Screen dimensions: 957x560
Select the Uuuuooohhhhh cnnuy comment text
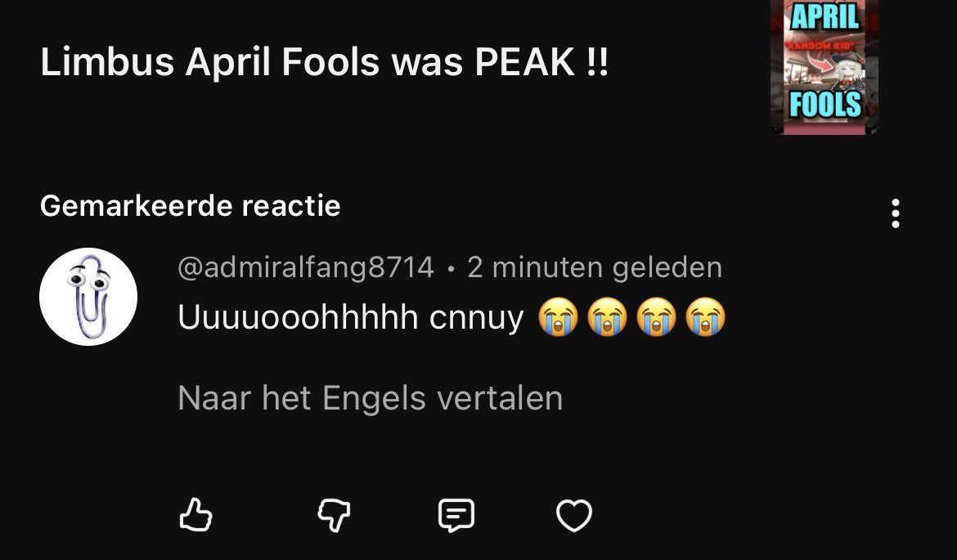click(350, 318)
